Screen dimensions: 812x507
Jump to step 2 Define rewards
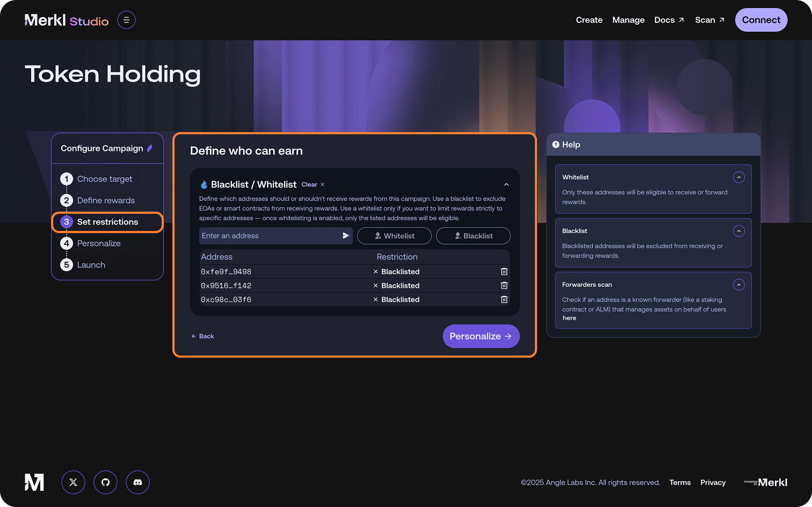tap(106, 200)
